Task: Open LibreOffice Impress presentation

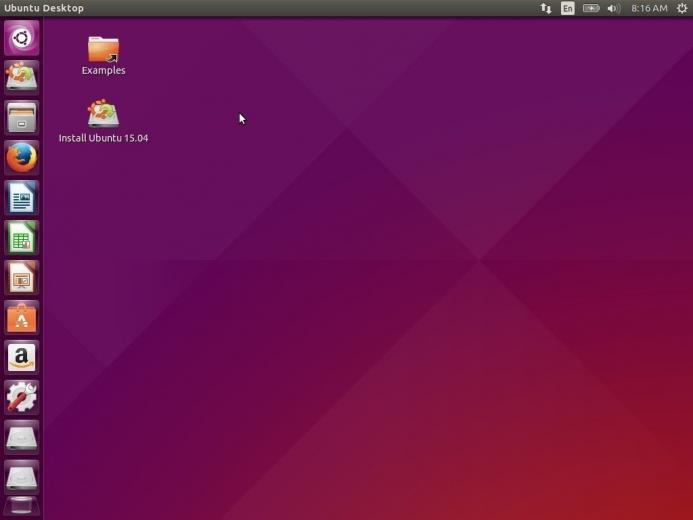Action: pos(22,277)
